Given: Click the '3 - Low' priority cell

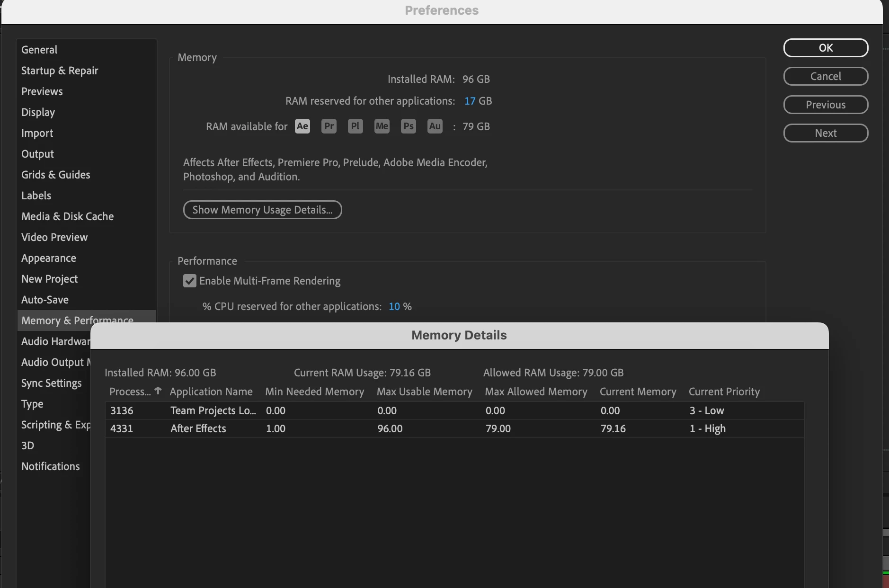Looking at the screenshot, I should 707,410.
